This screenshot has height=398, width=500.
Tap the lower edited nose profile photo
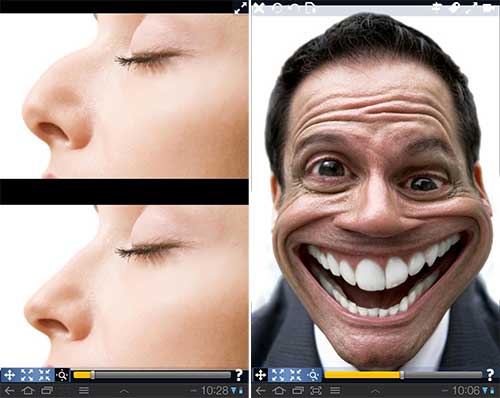coord(124,287)
